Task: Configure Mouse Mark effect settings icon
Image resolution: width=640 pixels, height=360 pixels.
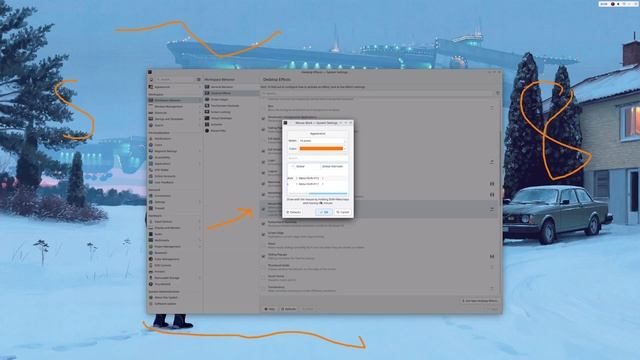Action: pos(492,209)
